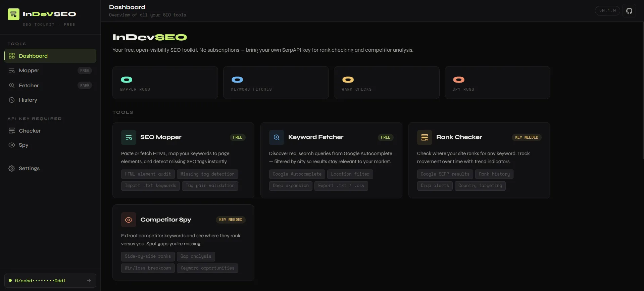Image resolution: width=644 pixels, height=291 pixels.
Task: Click the Keyword Fetches stat card label
Action: tap(251, 89)
